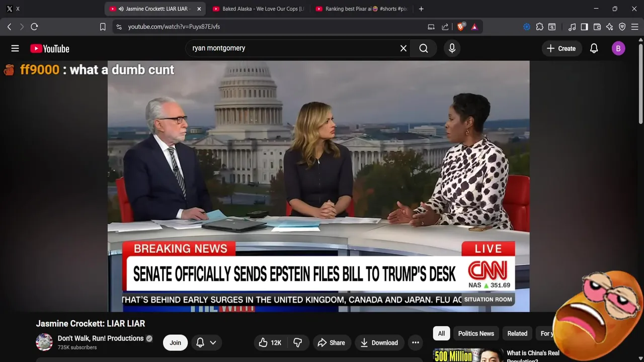Open more actions three-dot menu
Screen dimensions: 644x362
416,343
